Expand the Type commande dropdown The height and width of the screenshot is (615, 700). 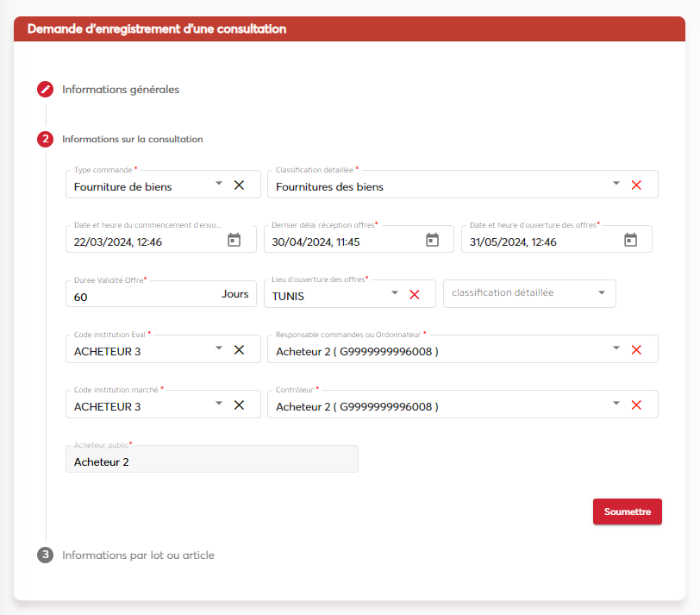(x=219, y=184)
